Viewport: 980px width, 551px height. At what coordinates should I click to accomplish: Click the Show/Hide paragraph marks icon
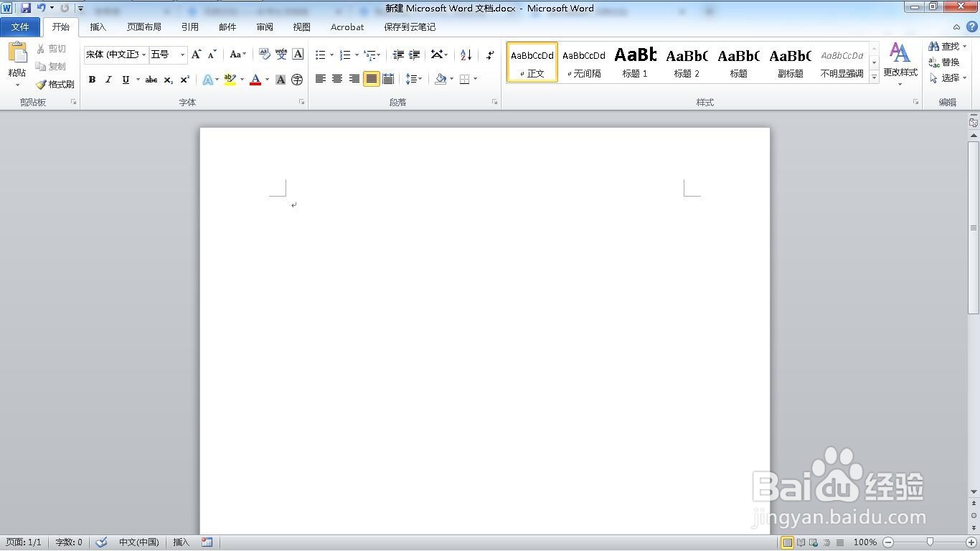(x=490, y=55)
